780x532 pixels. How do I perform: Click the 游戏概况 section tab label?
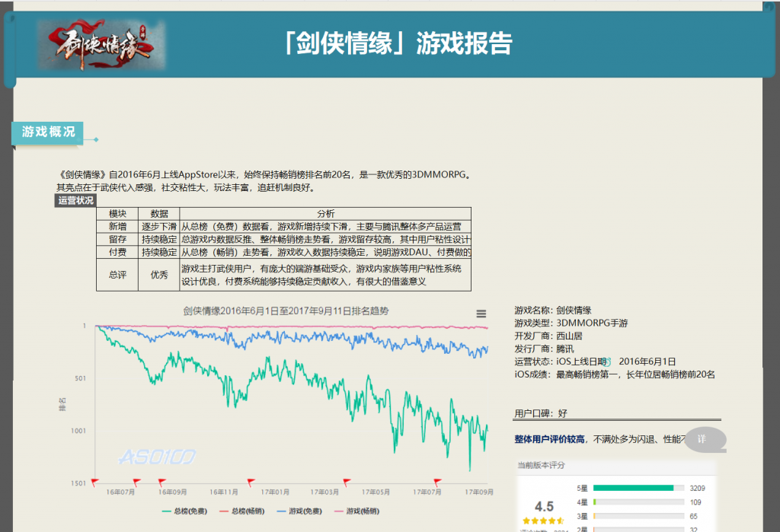(48, 132)
